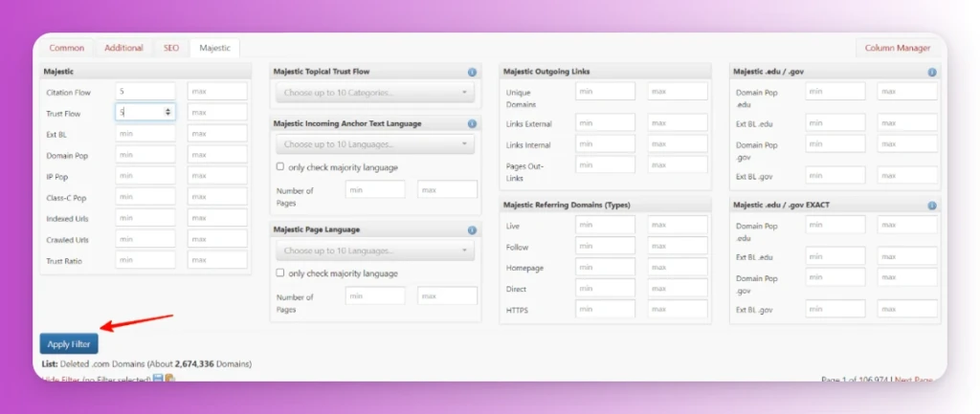The height and width of the screenshot is (414, 980).
Task: Click the save filter floppy disk icon
Action: [159, 379]
